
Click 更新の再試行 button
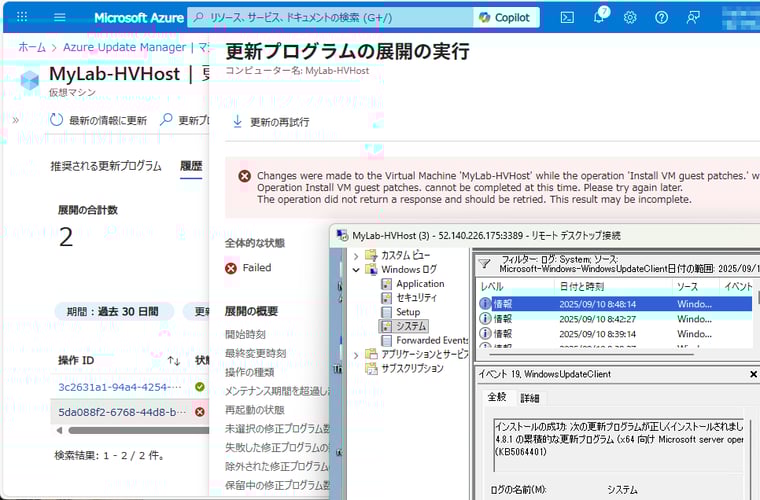(x=271, y=122)
